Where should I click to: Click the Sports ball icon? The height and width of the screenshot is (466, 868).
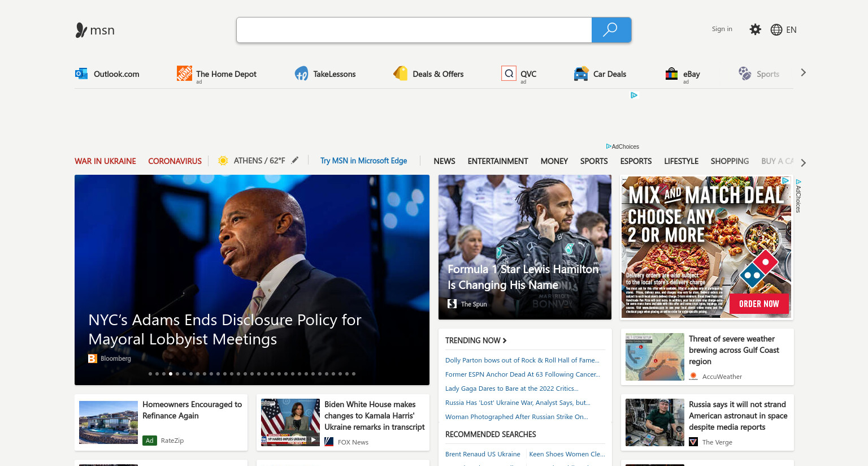tap(745, 74)
